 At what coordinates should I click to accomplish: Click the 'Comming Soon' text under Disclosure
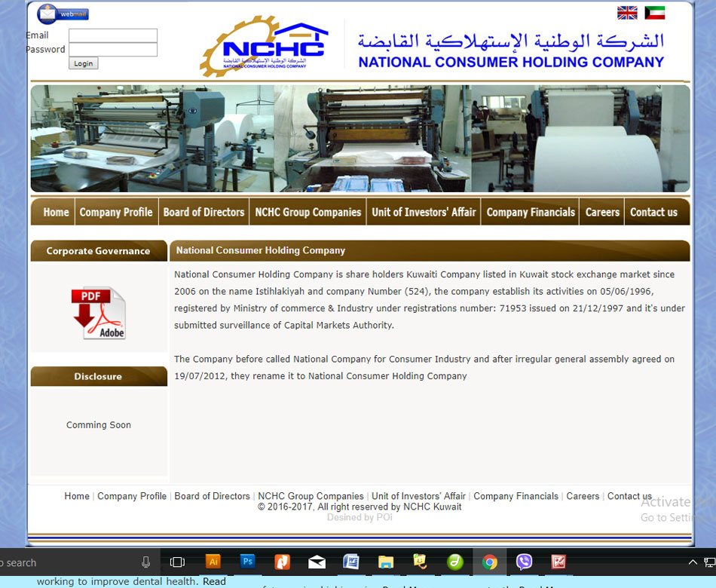(x=99, y=425)
